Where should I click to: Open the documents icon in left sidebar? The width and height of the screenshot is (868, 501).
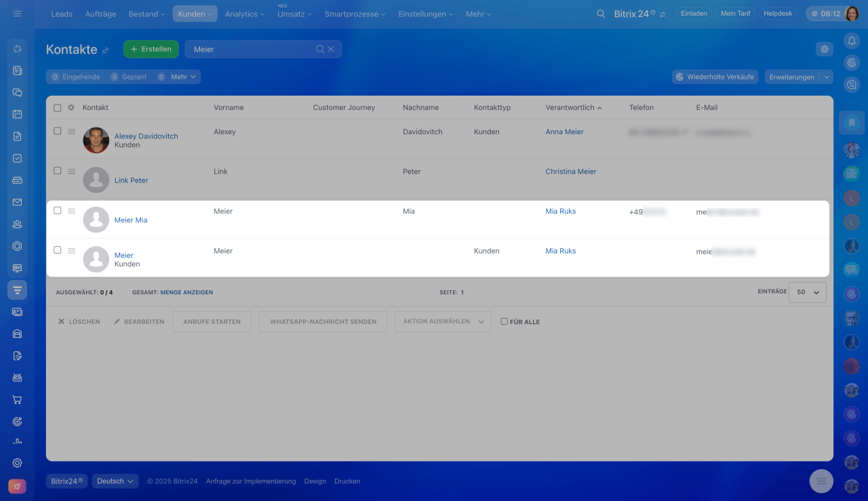click(18, 136)
